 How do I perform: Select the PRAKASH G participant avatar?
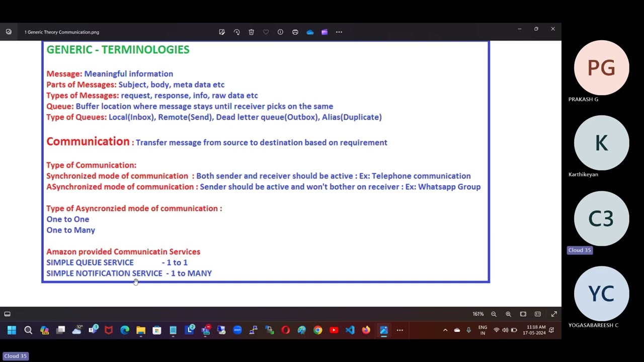pos(601,68)
